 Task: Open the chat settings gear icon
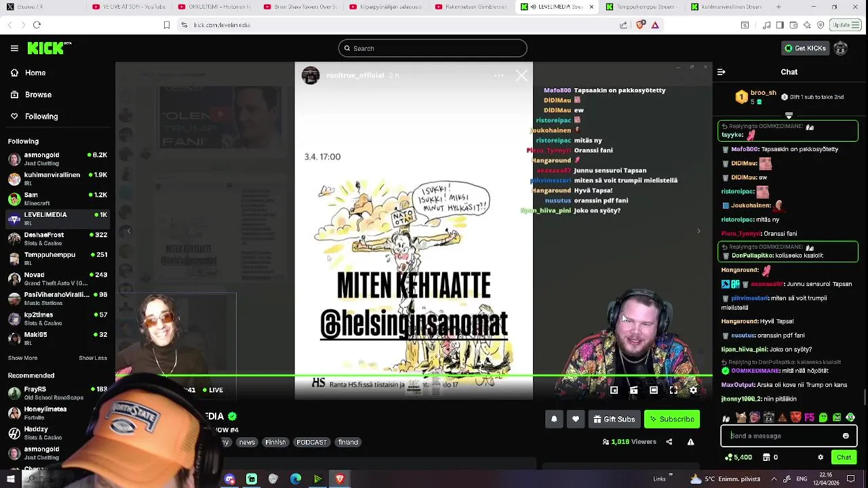[x=821, y=457]
